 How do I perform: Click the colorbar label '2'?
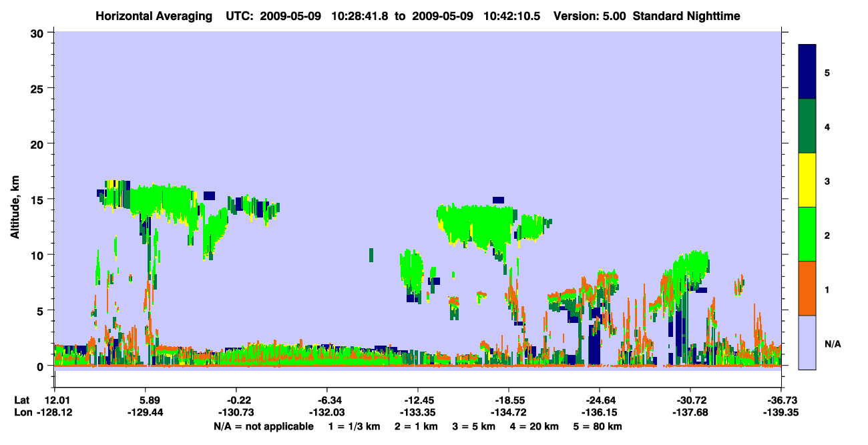(827, 235)
